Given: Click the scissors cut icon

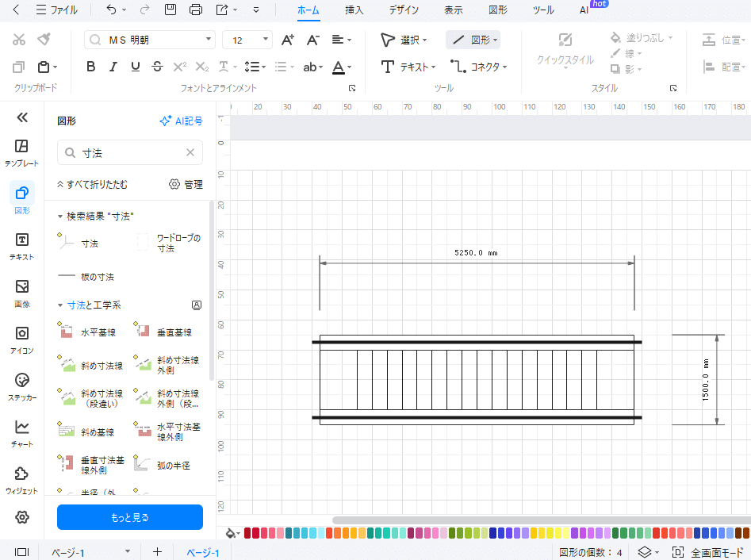Looking at the screenshot, I should pyautogui.click(x=19, y=40).
